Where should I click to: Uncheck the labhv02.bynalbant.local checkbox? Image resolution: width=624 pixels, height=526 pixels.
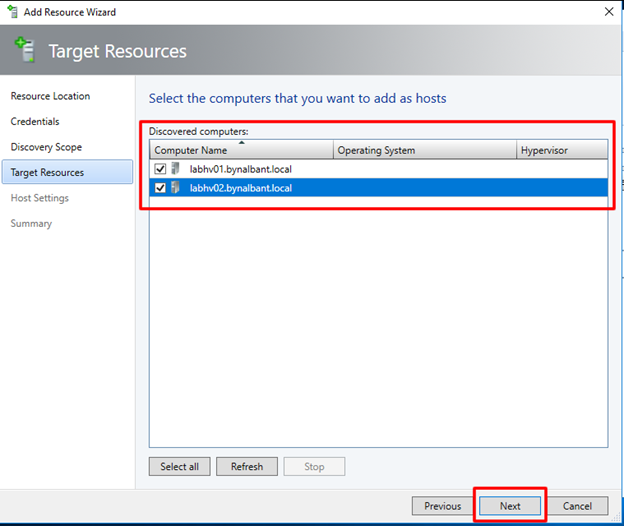[x=160, y=188]
